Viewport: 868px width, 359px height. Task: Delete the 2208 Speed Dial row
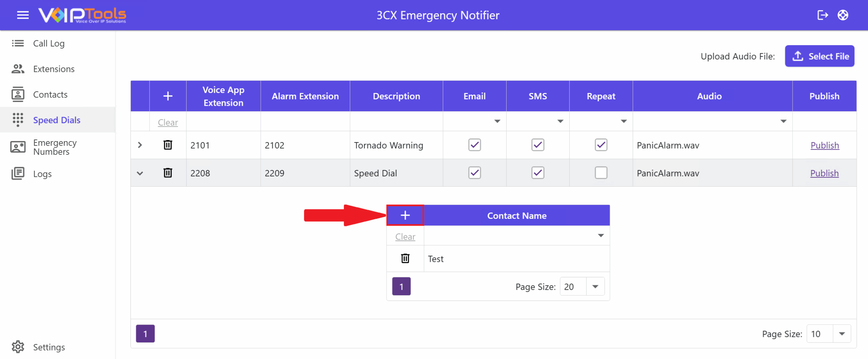coord(168,173)
